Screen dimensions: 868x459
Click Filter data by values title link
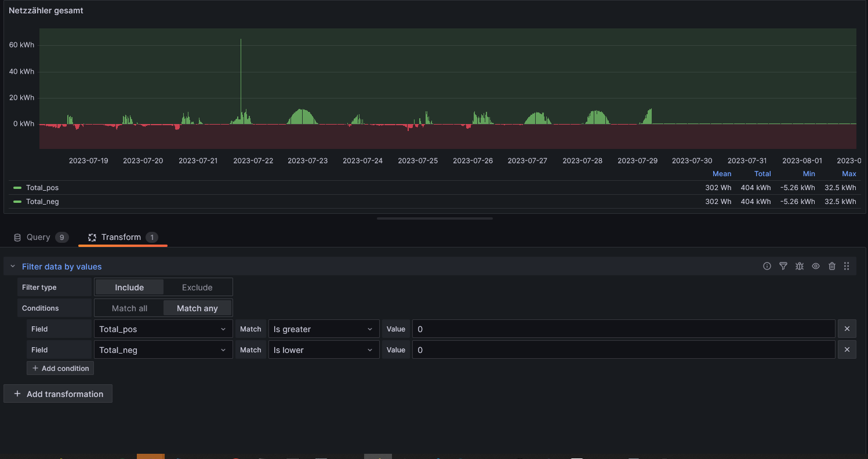tap(61, 267)
